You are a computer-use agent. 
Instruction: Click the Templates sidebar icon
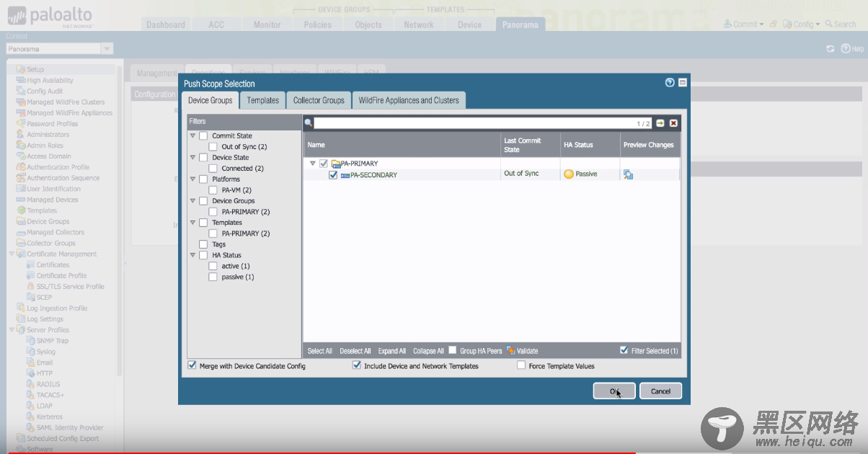tap(21, 210)
